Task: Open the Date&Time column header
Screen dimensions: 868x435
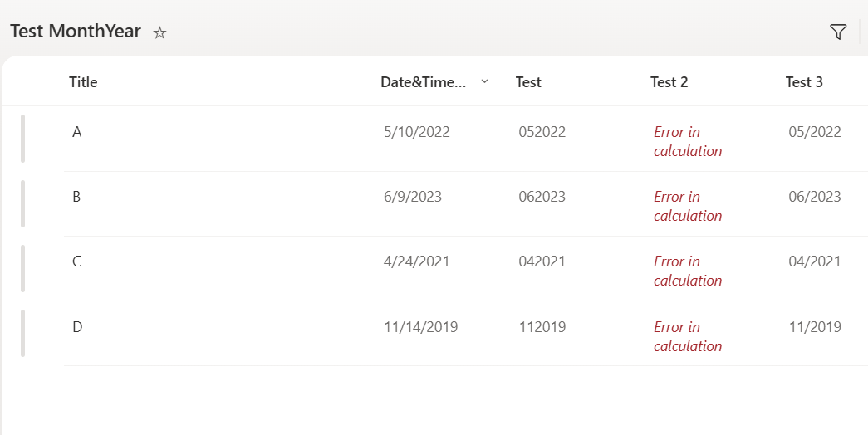Action: point(423,82)
